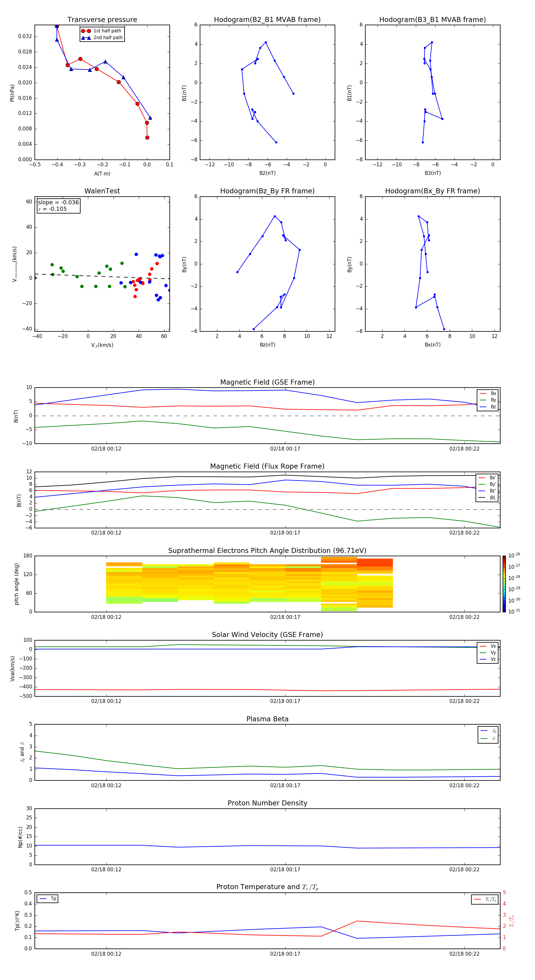This screenshot has width=535, height=980.
Task: Click '02/18 00:22' under Proton Temperature plot
Action: [x=464, y=954]
